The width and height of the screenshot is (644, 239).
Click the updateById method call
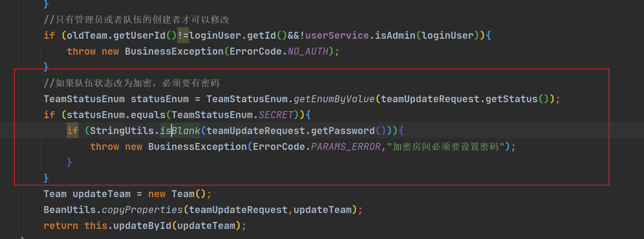tap(142, 226)
